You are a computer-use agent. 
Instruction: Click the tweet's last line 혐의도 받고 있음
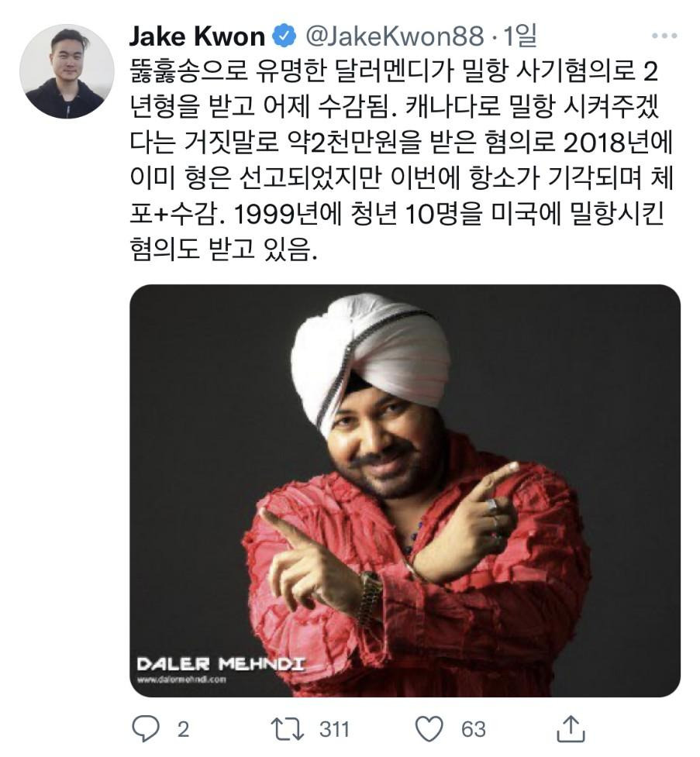[223, 250]
